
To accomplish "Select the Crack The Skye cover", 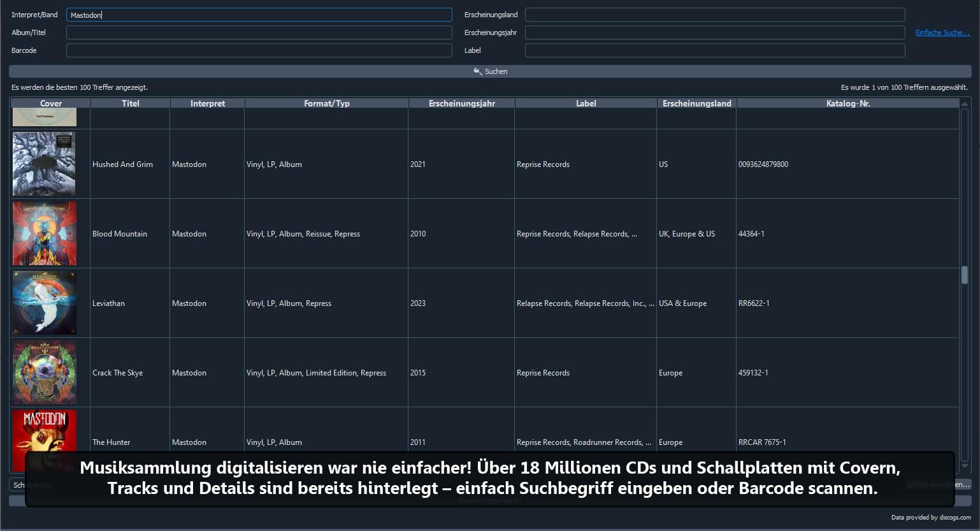I will (x=44, y=372).
